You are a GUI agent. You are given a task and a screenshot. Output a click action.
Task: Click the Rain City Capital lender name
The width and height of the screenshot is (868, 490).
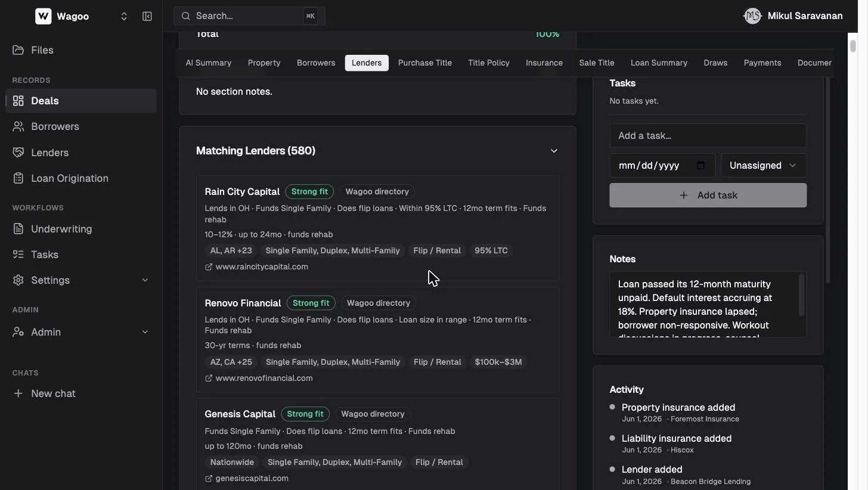coord(242,192)
